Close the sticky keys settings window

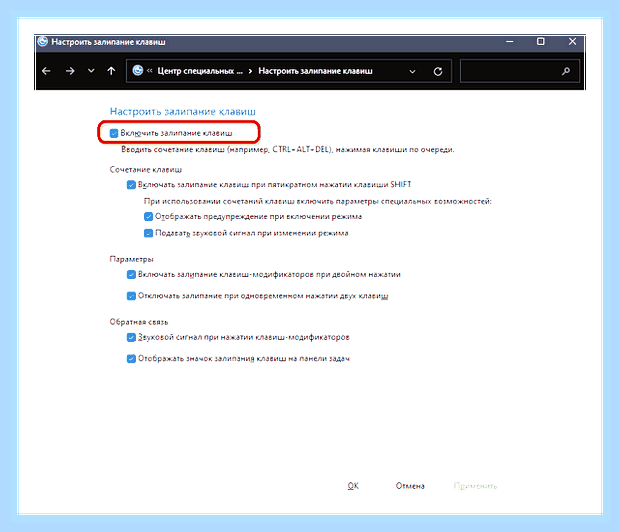[x=572, y=42]
